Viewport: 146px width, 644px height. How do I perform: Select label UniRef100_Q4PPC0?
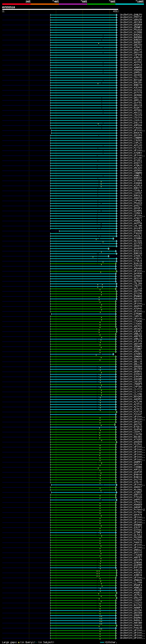(131, 499)
